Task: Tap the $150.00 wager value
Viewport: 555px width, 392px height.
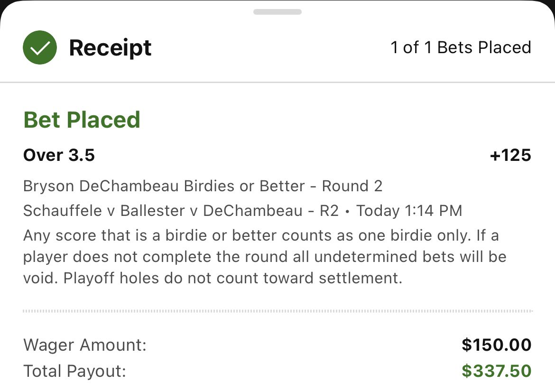Action: [497, 345]
